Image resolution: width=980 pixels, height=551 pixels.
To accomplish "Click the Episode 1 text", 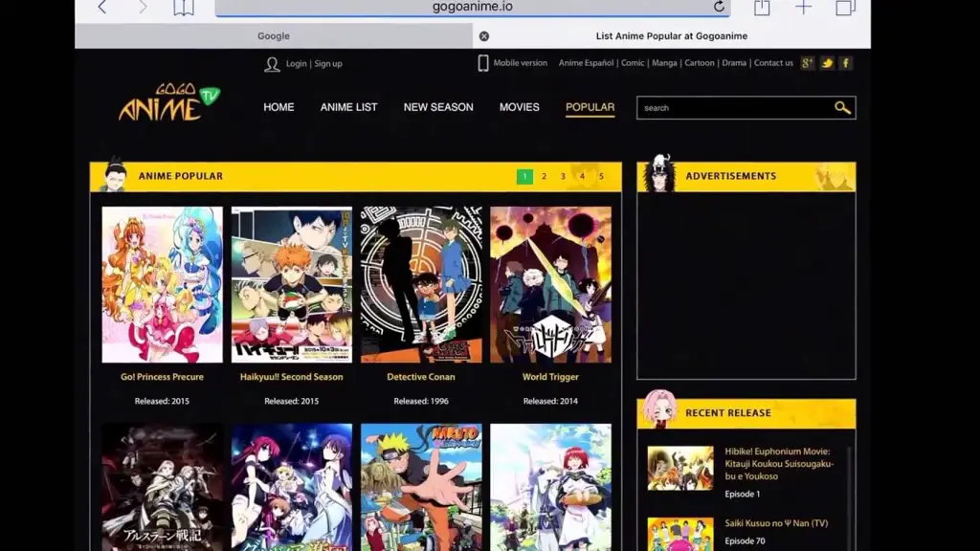I will (743, 494).
